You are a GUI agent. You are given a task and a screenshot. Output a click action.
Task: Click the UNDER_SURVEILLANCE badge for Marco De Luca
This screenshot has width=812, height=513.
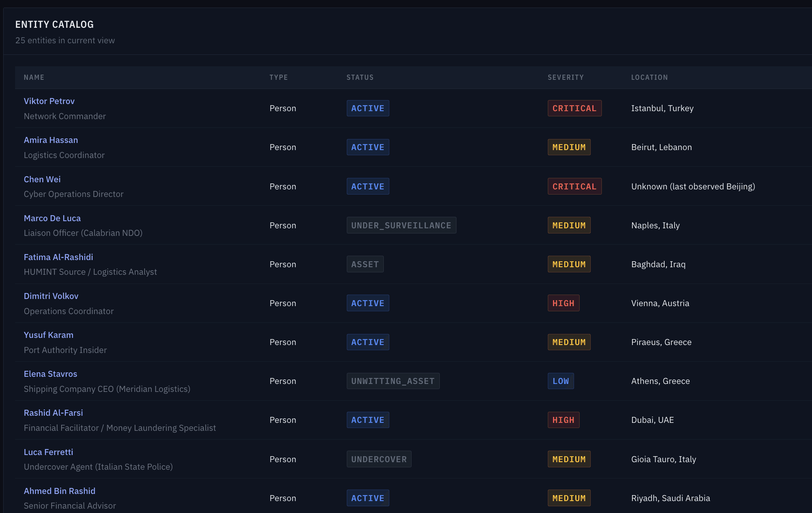tap(401, 225)
